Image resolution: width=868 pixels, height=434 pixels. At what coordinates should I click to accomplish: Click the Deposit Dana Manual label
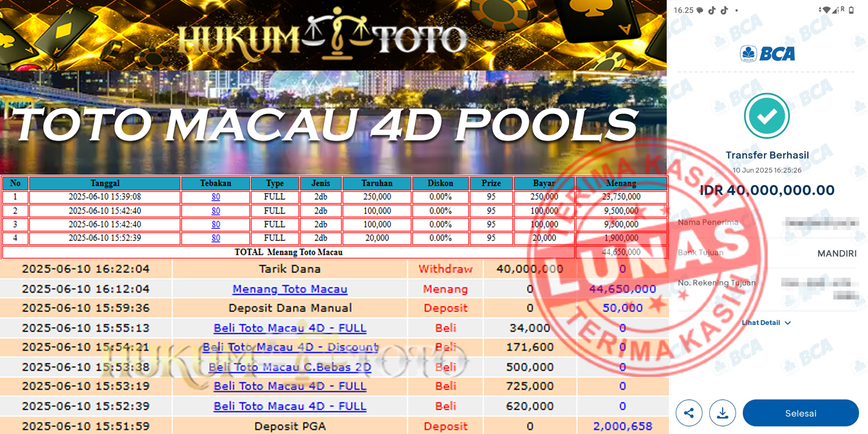point(290,308)
